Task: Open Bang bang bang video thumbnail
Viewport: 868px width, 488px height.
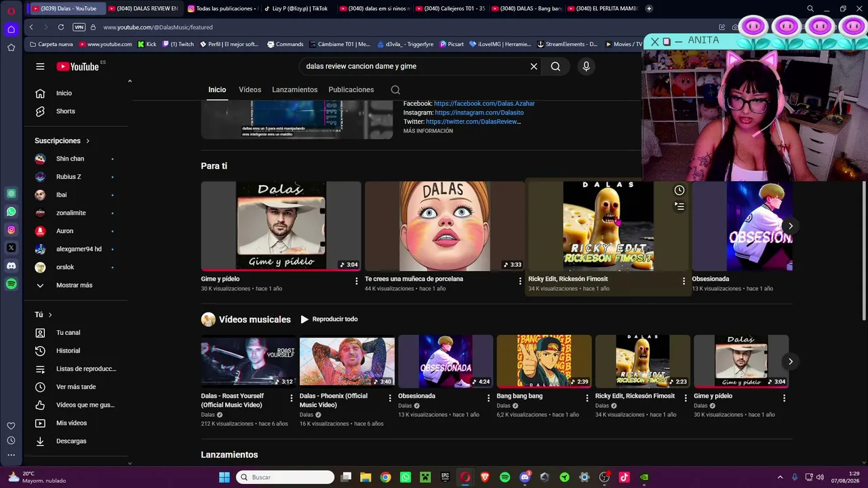Action: 544,361
